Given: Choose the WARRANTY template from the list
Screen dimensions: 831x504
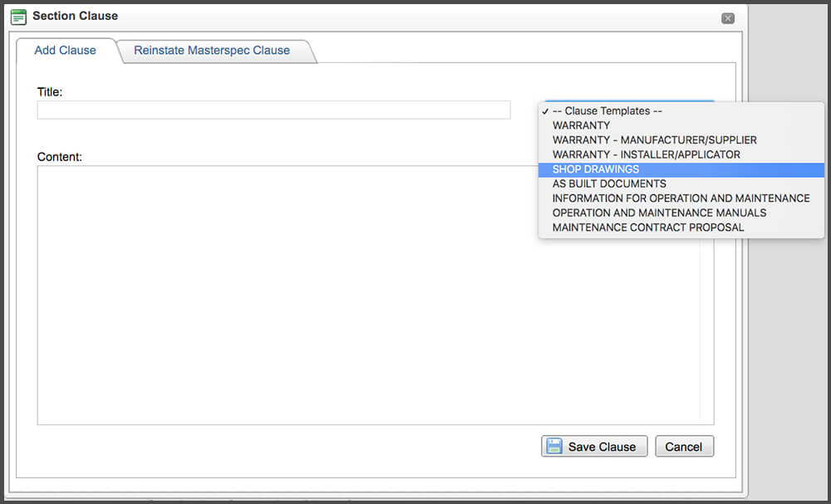Looking at the screenshot, I should (x=579, y=125).
